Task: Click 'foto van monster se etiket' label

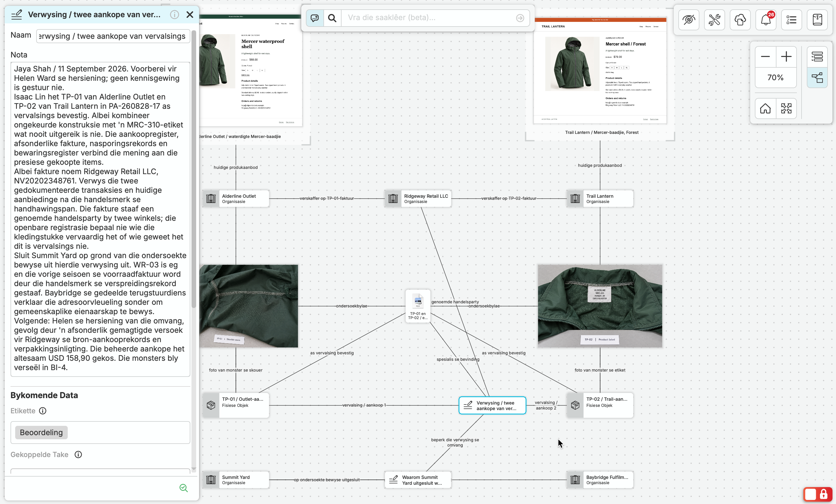Action: click(600, 370)
